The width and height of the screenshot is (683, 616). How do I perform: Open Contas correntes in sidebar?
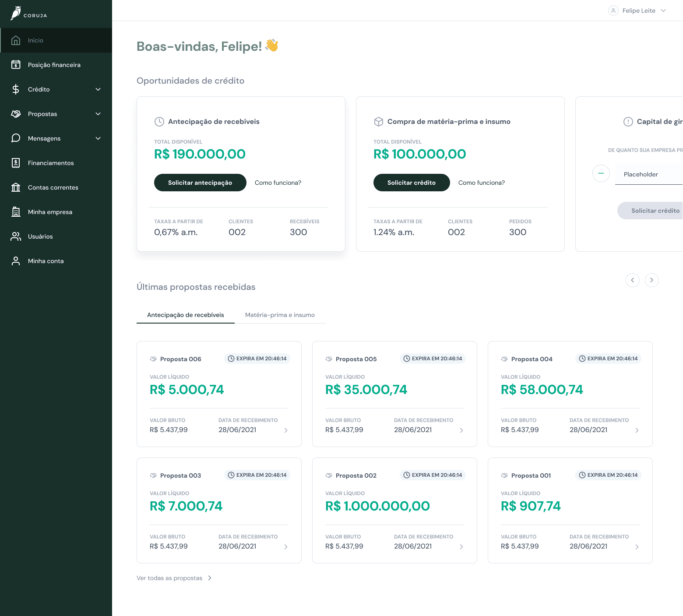pyautogui.click(x=56, y=187)
